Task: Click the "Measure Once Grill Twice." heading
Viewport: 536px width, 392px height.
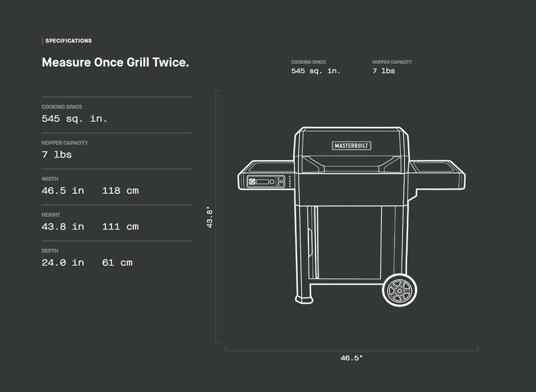Action: coord(115,62)
